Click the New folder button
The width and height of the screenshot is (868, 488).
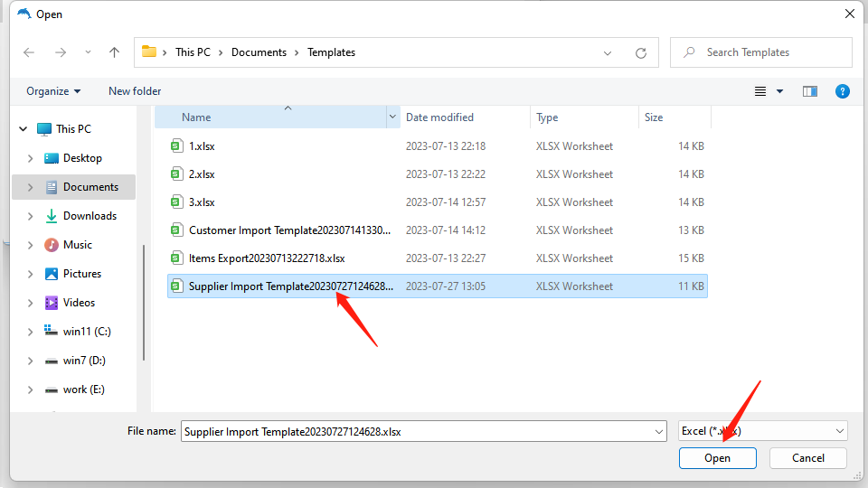pyautogui.click(x=135, y=91)
